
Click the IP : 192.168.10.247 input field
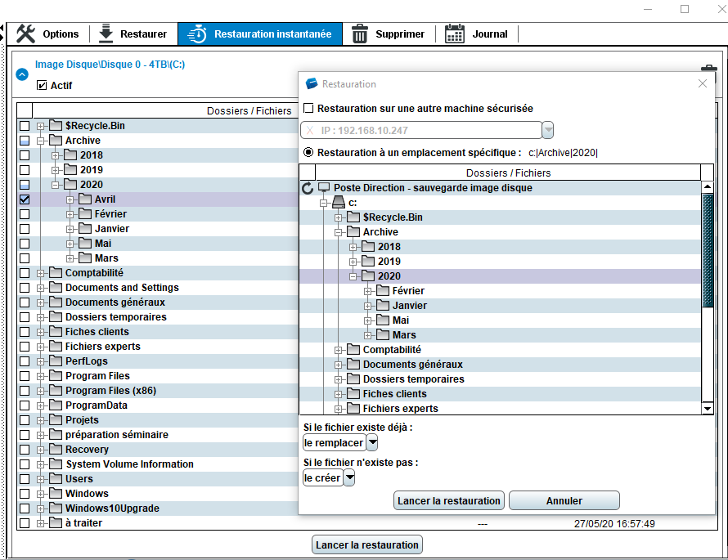(x=421, y=130)
